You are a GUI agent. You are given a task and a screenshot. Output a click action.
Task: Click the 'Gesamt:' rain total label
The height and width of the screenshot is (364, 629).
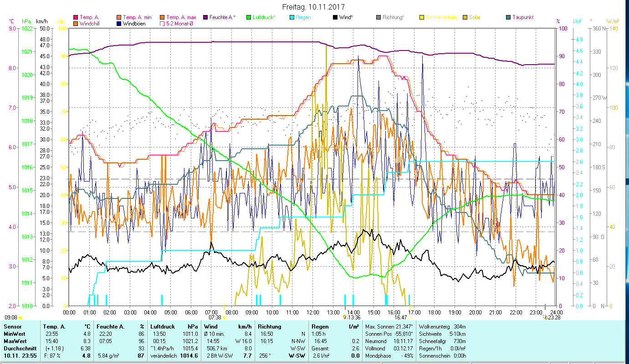click(320, 349)
